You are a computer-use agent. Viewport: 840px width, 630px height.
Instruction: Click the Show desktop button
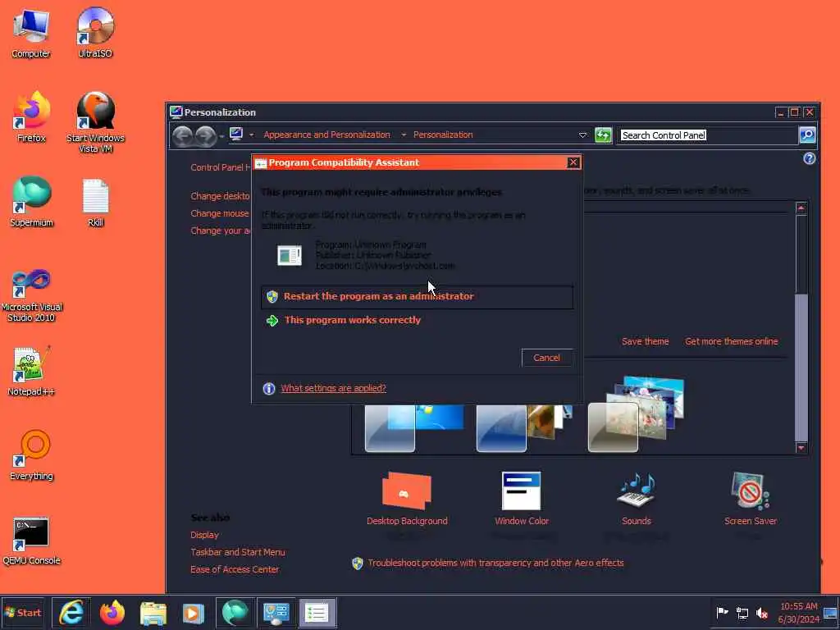click(831, 613)
